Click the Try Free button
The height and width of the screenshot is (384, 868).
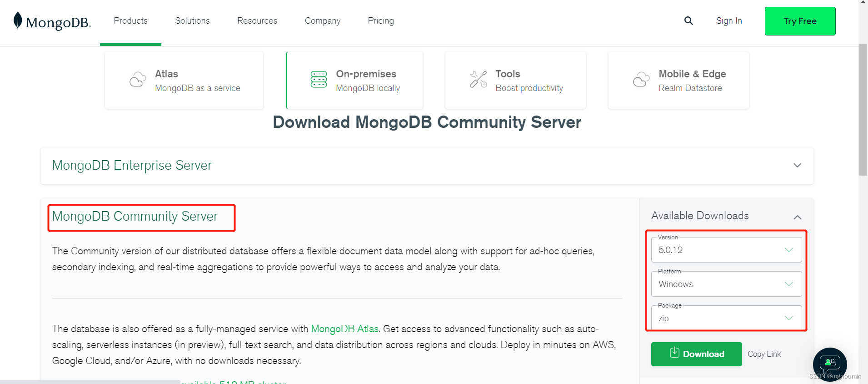[x=800, y=21]
